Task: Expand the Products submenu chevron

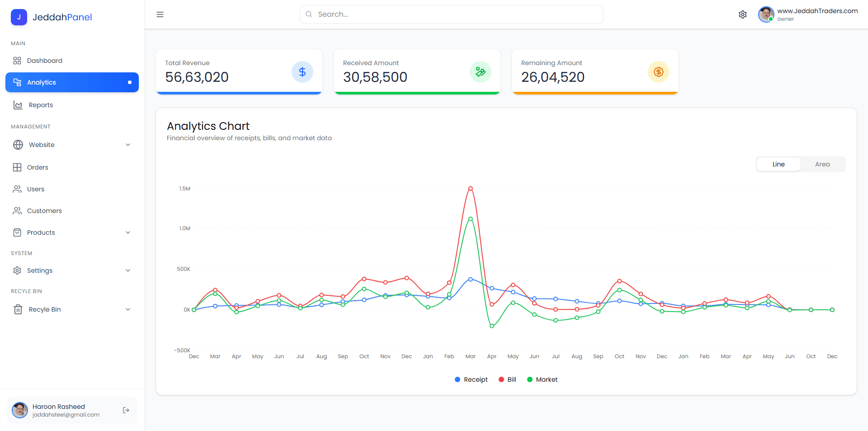Action: 128,232
